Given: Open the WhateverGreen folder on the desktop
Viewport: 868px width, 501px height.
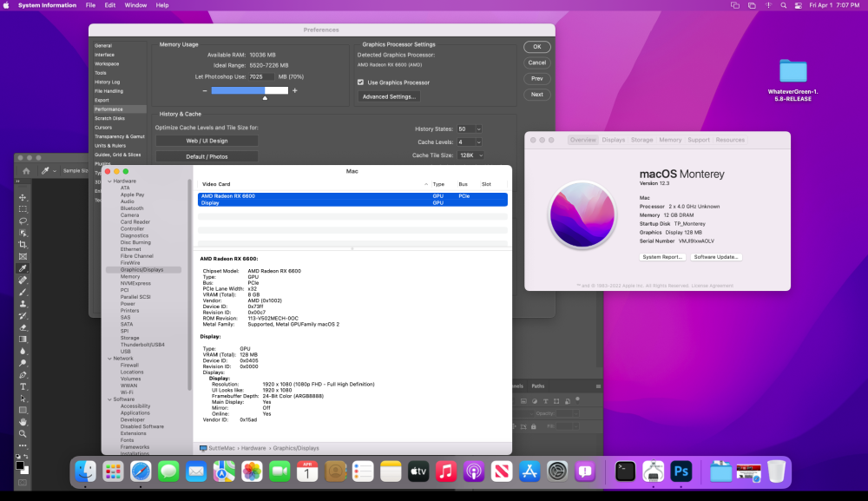Looking at the screenshot, I should pyautogui.click(x=792, y=79).
